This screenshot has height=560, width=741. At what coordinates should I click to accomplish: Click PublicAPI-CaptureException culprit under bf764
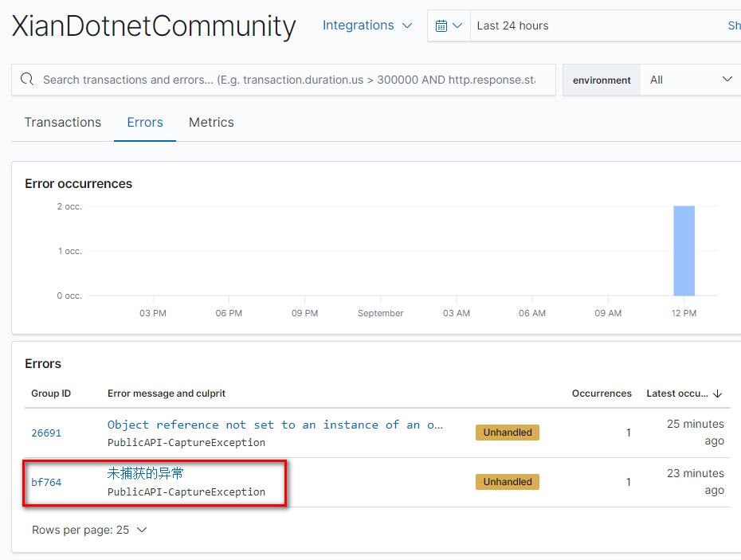pyautogui.click(x=186, y=492)
